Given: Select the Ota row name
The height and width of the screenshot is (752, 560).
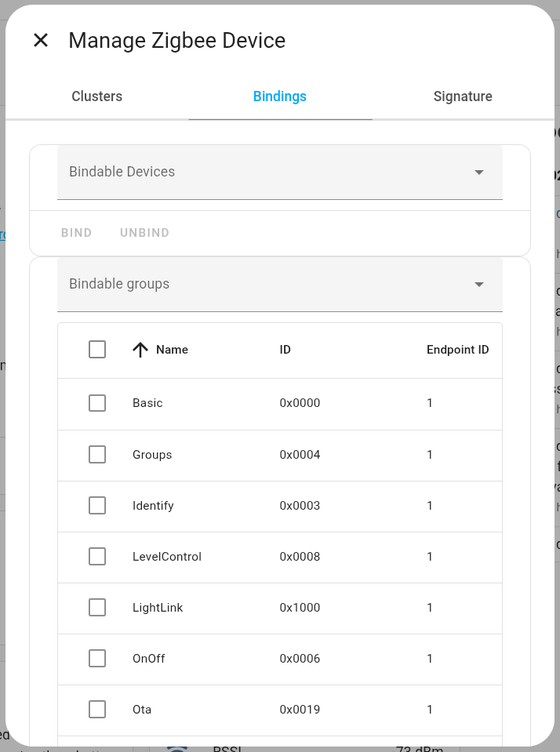Looking at the screenshot, I should pyautogui.click(x=142, y=710).
